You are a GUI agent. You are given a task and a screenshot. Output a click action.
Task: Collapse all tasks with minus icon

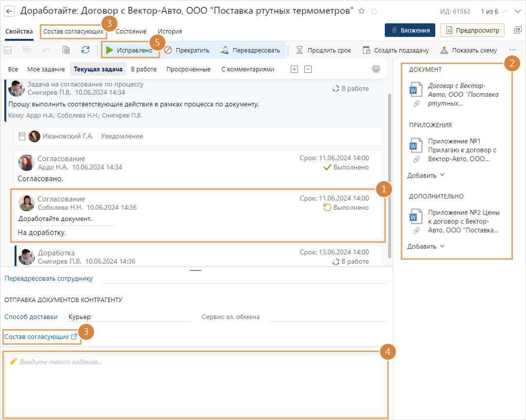coord(308,69)
